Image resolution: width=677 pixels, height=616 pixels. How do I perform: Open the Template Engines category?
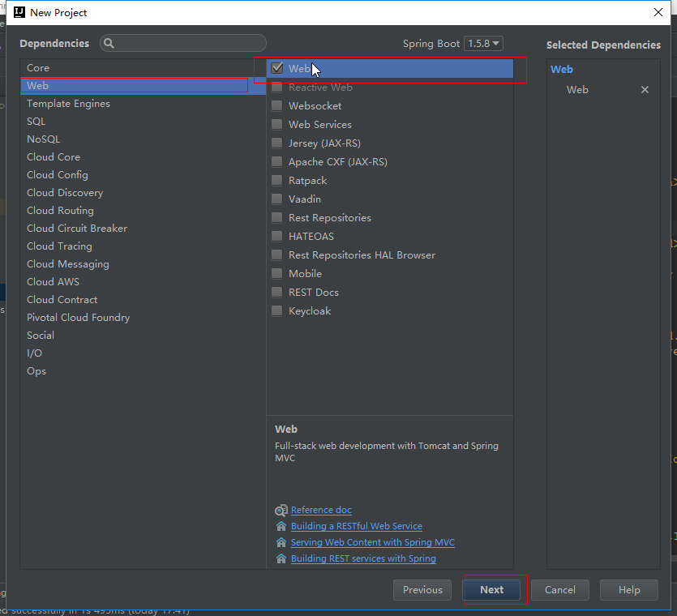[x=143, y=104]
